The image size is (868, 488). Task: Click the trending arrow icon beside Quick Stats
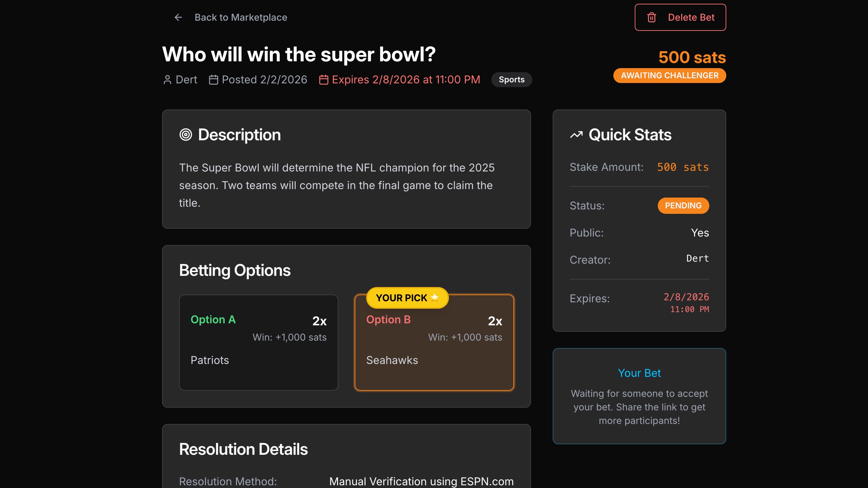[x=576, y=134]
